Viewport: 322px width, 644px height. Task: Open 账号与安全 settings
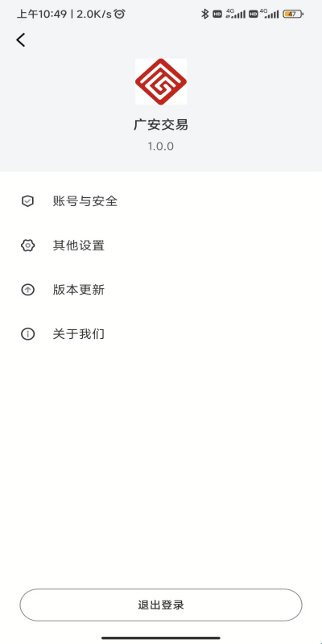161,201
